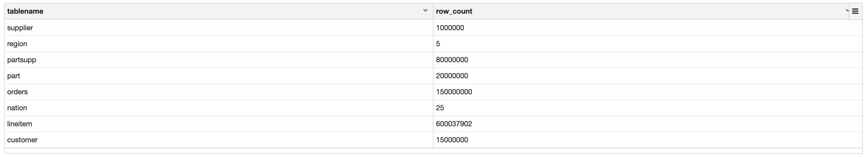The height and width of the screenshot is (157, 868).
Task: Click the 80000000 row count cell
Action: point(452,60)
